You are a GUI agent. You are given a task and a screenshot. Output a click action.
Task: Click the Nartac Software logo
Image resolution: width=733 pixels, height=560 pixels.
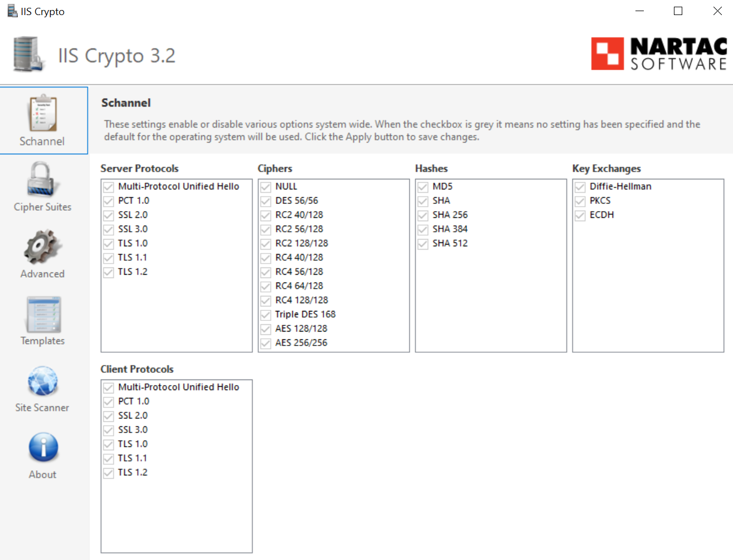tap(659, 53)
